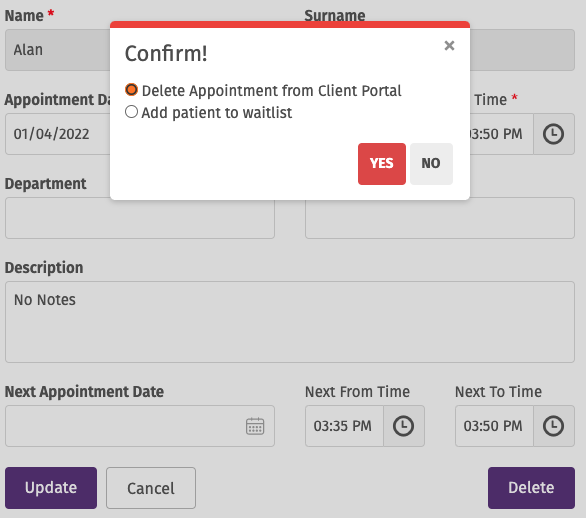Click the Next Appointment Date input field
This screenshot has width=586, height=518.
tap(140, 426)
